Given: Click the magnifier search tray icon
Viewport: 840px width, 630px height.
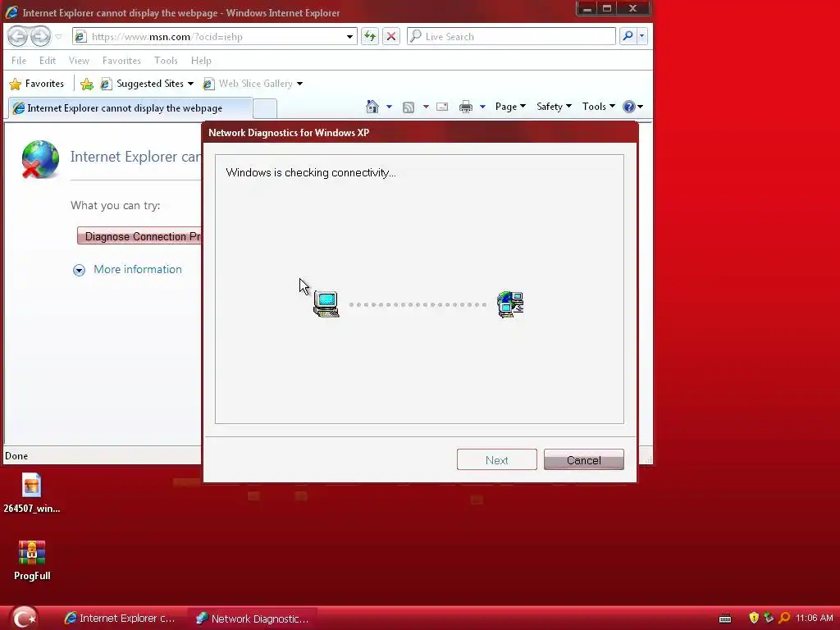Looking at the screenshot, I should pyautogui.click(x=784, y=618).
